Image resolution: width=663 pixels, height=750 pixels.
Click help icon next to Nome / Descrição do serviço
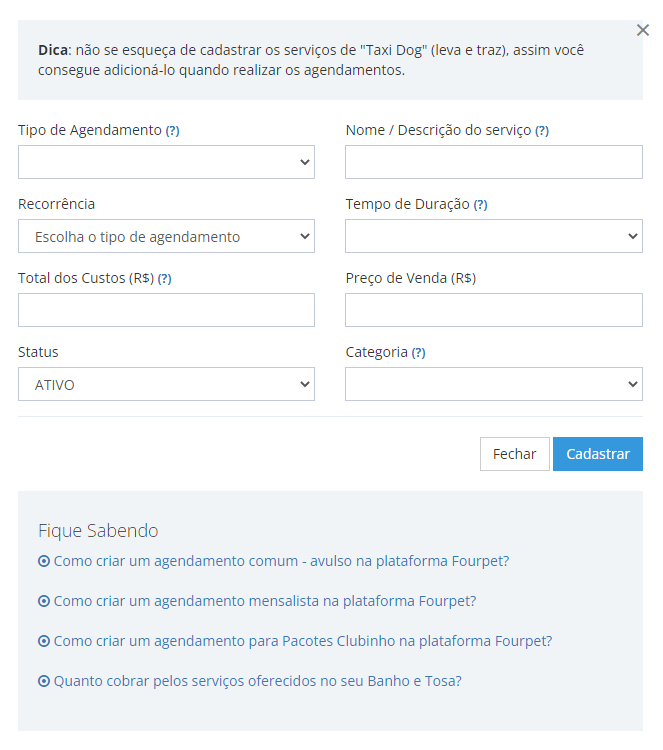coord(541,131)
